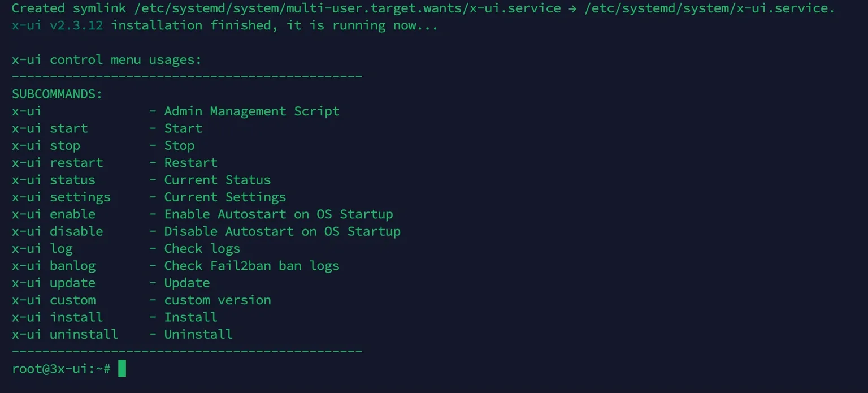Click the 'x-ui start' subcommand text

(x=50, y=128)
